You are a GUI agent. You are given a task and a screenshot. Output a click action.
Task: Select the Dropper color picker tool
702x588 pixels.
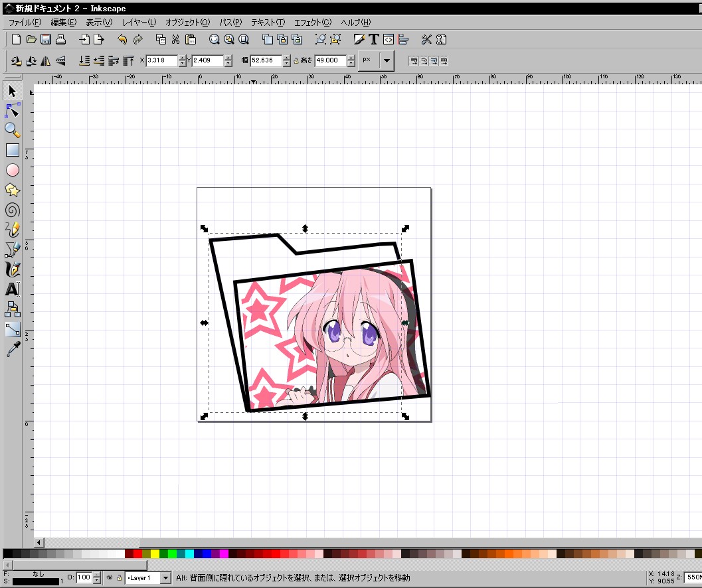12,349
